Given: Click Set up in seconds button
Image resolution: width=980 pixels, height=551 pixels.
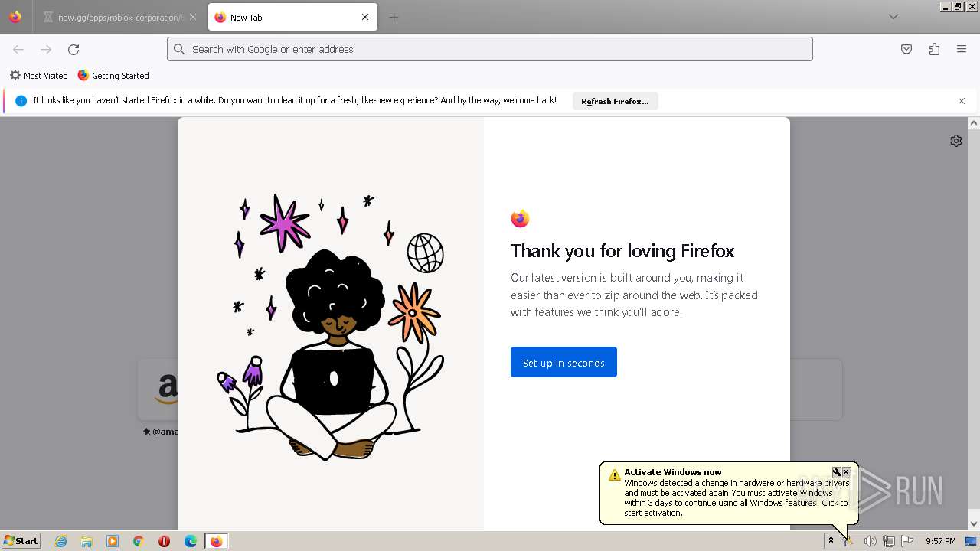Looking at the screenshot, I should (x=563, y=362).
